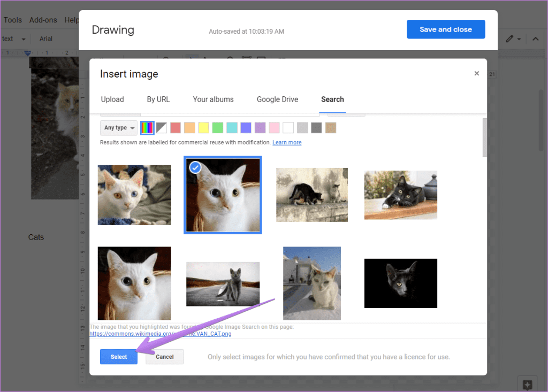Expand the text style dropdown arrow
548x392 pixels.
coord(24,39)
